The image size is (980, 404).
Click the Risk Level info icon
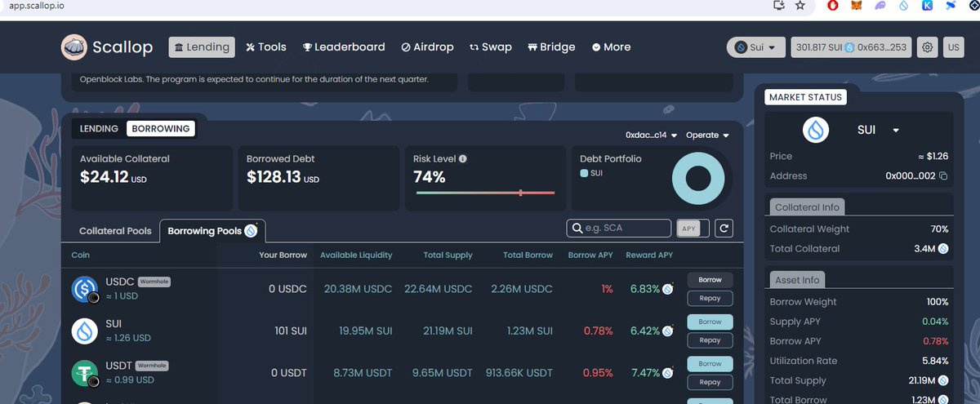463,159
